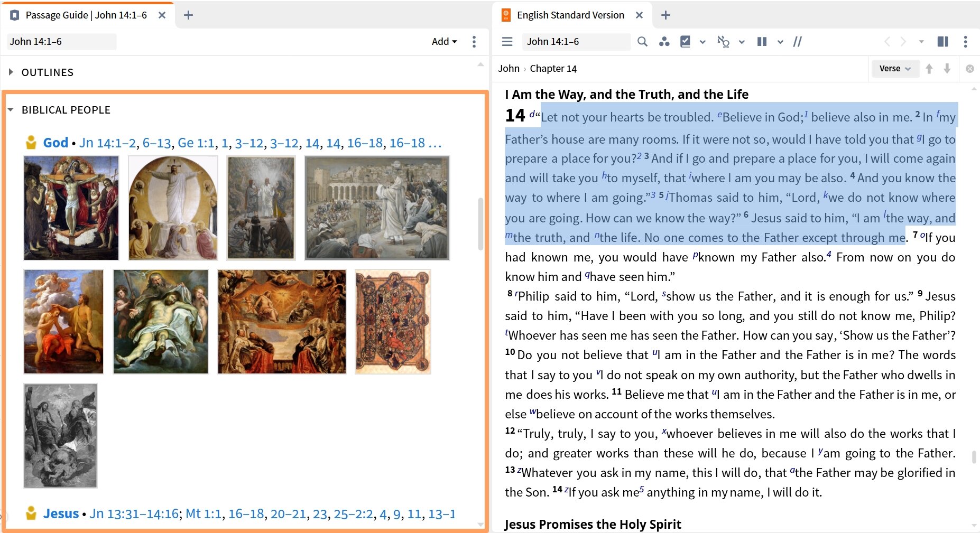Click heading 'Jesus Promises the Holy Spirit'

point(593,524)
